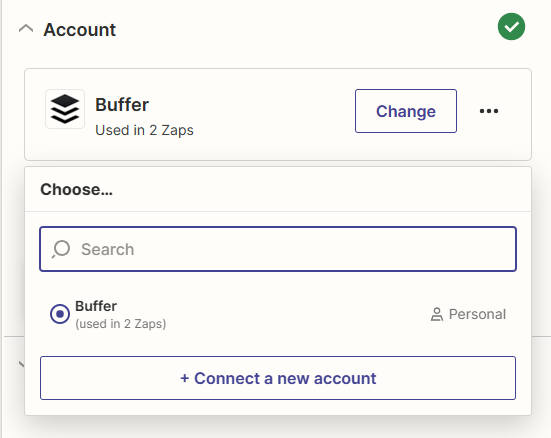The height and width of the screenshot is (438, 551).
Task: Open the three-dot more options menu
Action: [x=489, y=111]
